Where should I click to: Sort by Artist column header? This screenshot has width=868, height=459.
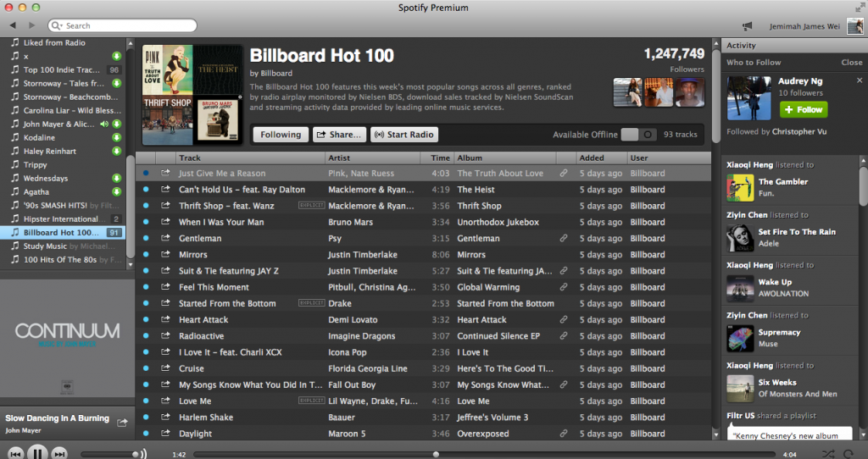click(372, 158)
